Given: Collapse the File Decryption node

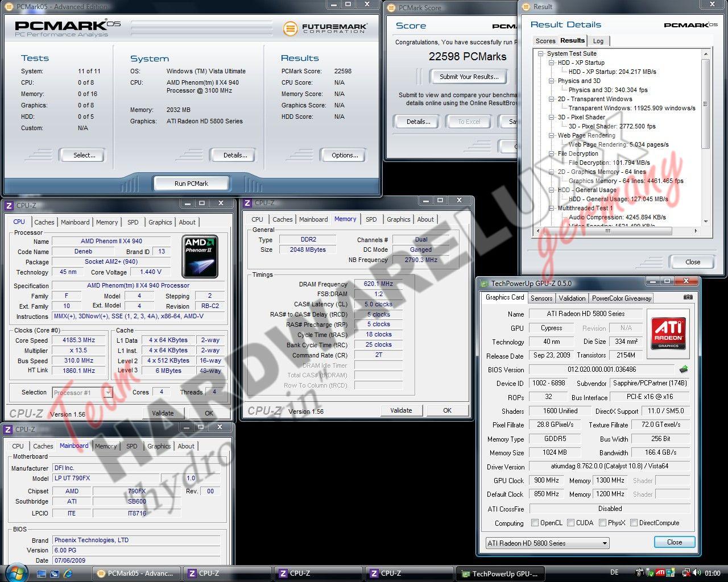Looking at the screenshot, I should pyautogui.click(x=552, y=153).
